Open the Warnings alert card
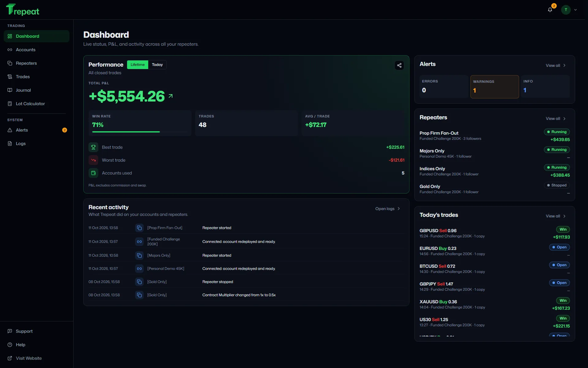This screenshot has height=368, width=588. pos(495,87)
